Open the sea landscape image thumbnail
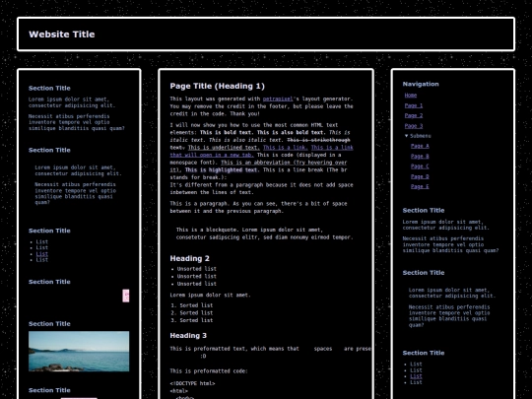This screenshot has width=532, height=399. (79, 351)
